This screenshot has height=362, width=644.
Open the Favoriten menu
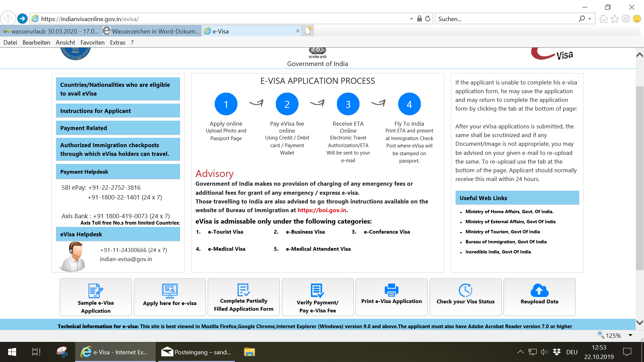tap(92, 43)
